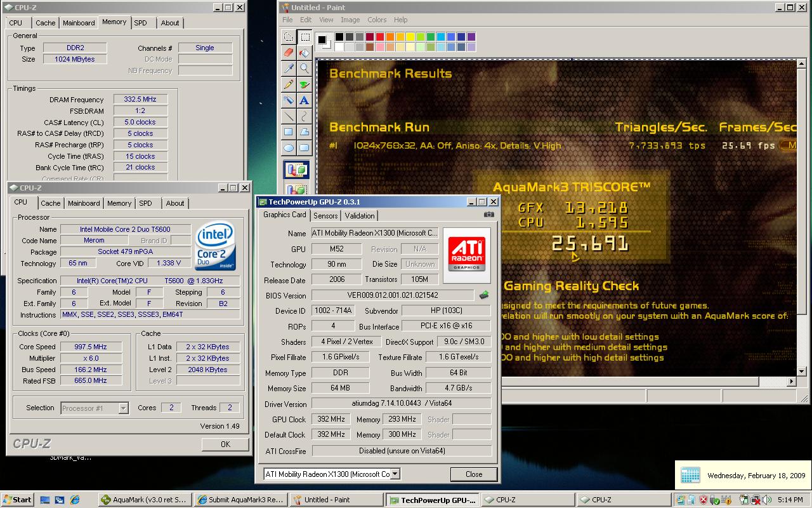Enable transparent selection mode in Paint
812x508 pixels.
pos(297,189)
